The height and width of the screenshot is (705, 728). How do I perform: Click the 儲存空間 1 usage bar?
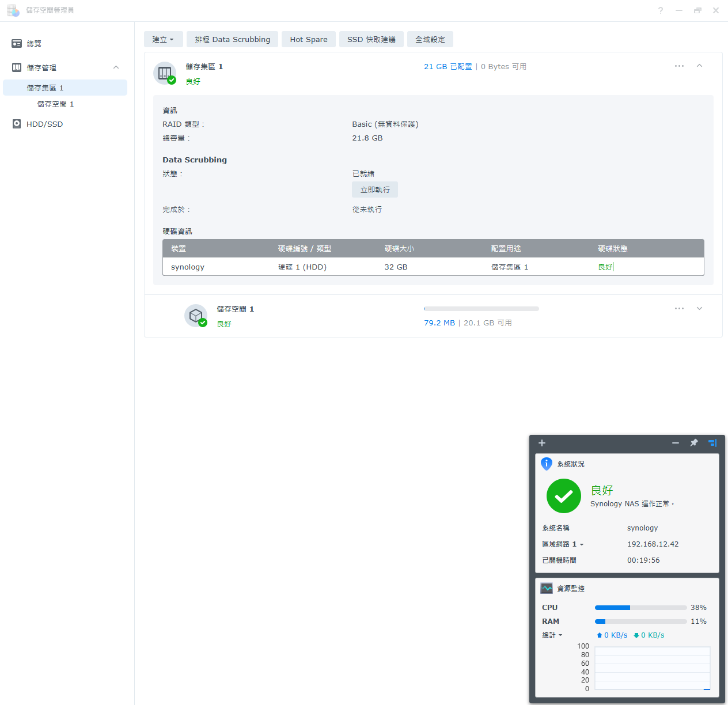[x=481, y=309]
